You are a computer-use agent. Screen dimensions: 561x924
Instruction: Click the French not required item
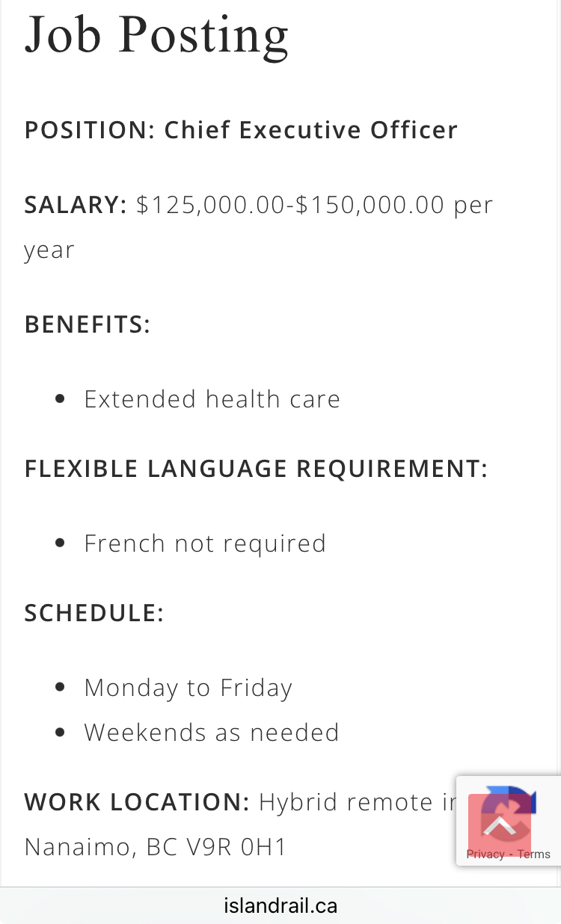[205, 543]
